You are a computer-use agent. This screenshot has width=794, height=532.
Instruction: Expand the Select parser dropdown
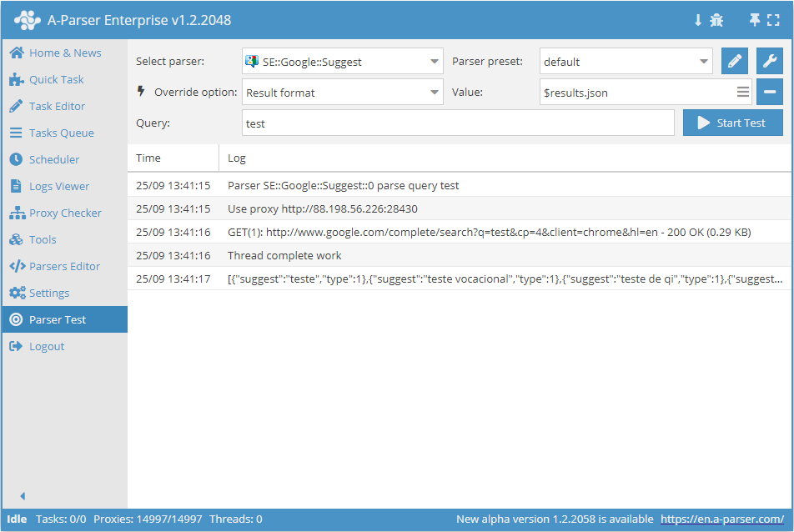pyautogui.click(x=435, y=62)
